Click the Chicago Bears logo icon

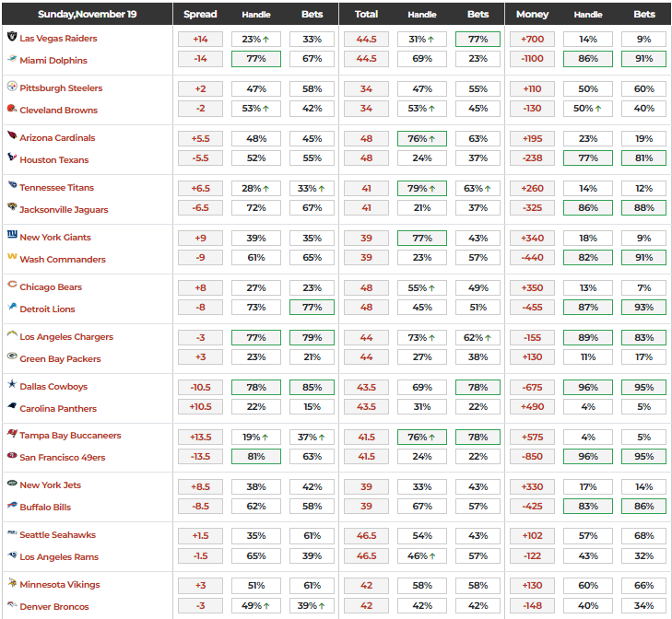(x=12, y=284)
